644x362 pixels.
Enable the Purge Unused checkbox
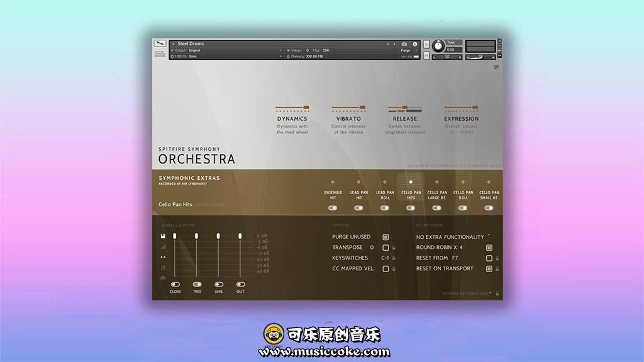pyautogui.click(x=386, y=237)
